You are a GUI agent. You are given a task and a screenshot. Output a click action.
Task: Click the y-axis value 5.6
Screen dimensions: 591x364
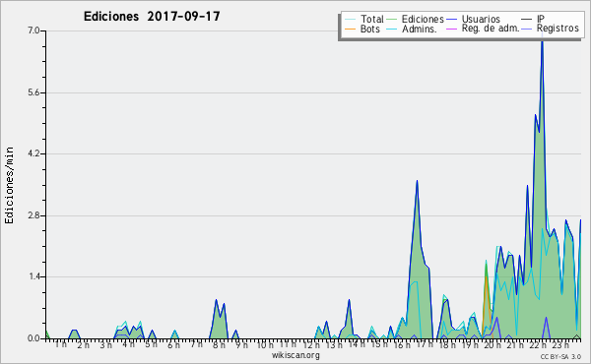33,92
